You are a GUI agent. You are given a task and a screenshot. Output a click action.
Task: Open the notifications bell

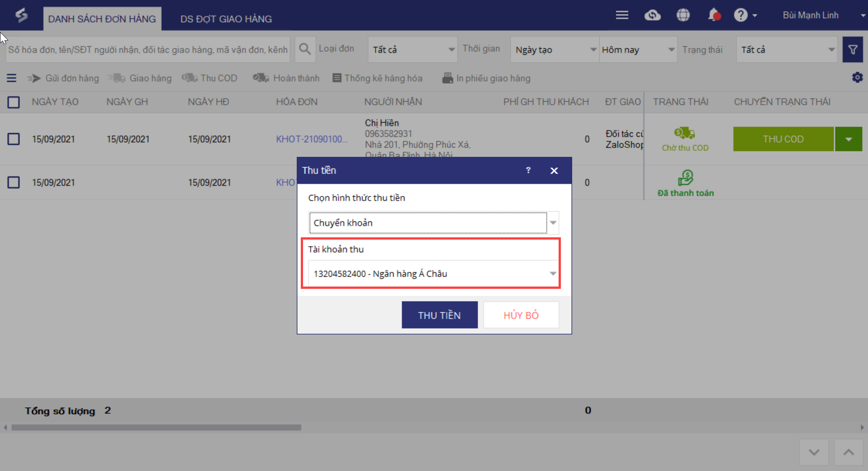714,15
